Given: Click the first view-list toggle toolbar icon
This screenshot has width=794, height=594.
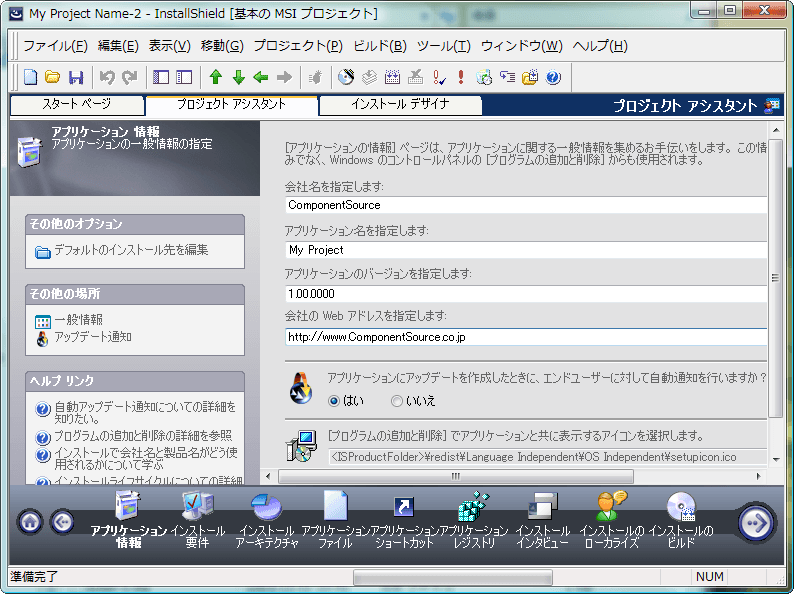Looking at the screenshot, I should tap(161, 77).
